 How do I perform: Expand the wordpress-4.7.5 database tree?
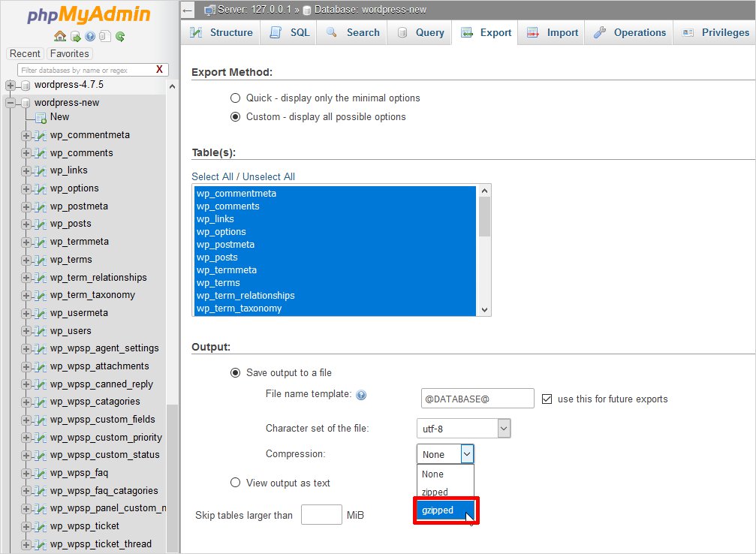coord(11,85)
